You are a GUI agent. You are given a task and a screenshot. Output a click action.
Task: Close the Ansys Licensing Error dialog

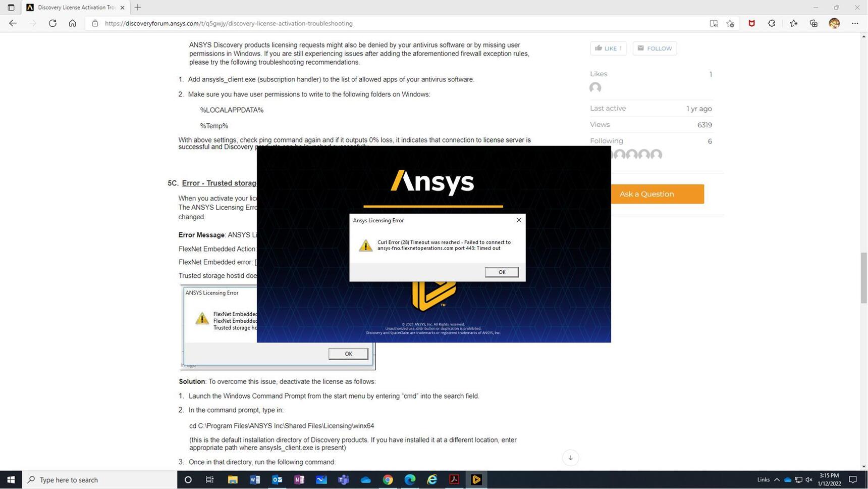(x=518, y=220)
